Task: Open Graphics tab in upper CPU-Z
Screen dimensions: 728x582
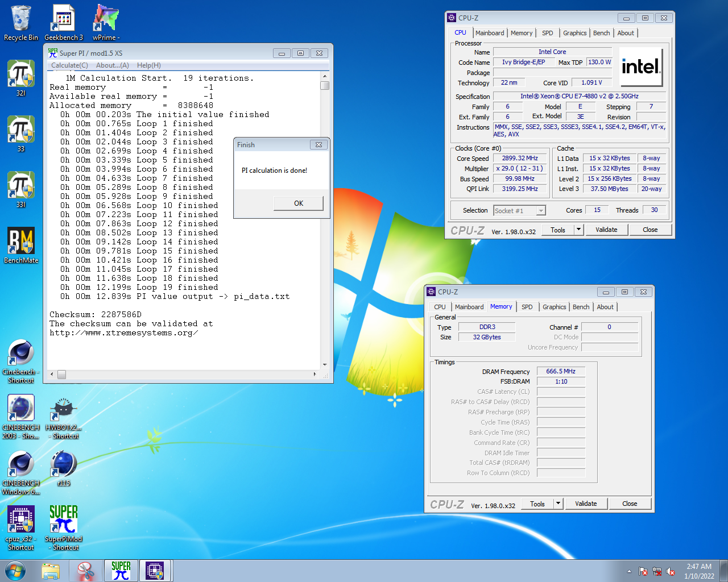Action: click(x=575, y=33)
